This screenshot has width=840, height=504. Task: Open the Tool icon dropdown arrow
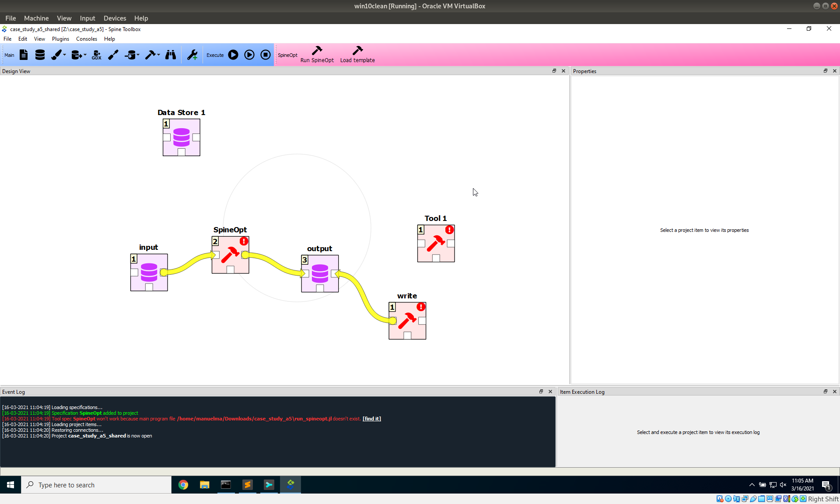point(158,54)
